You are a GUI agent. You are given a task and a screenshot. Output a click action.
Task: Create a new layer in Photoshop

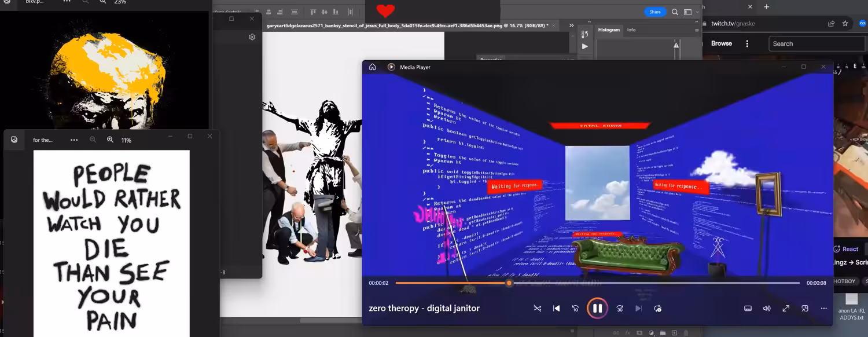tap(674, 333)
